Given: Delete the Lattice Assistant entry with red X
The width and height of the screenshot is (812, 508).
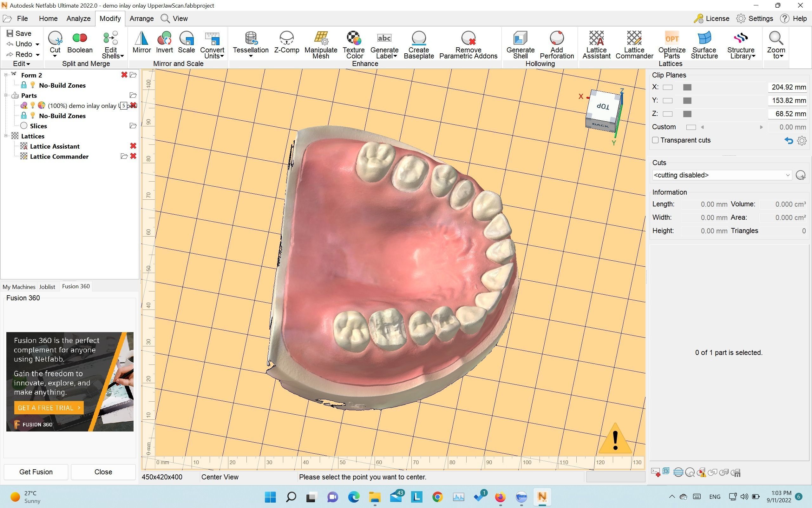Looking at the screenshot, I should (133, 146).
